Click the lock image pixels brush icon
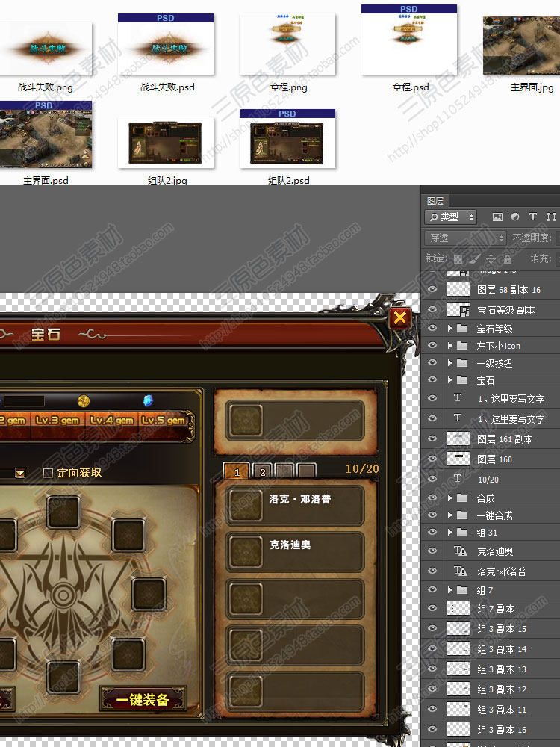The height and width of the screenshot is (747, 560). (x=474, y=258)
